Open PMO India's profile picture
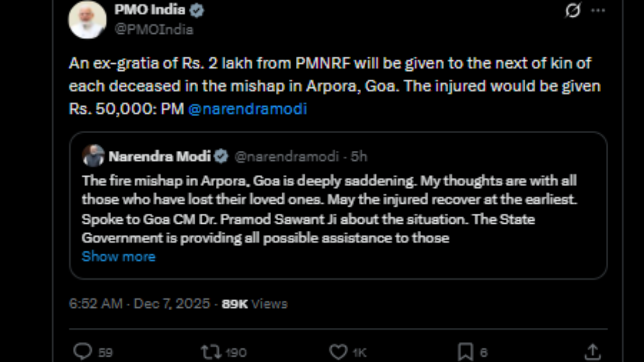 [x=88, y=19]
